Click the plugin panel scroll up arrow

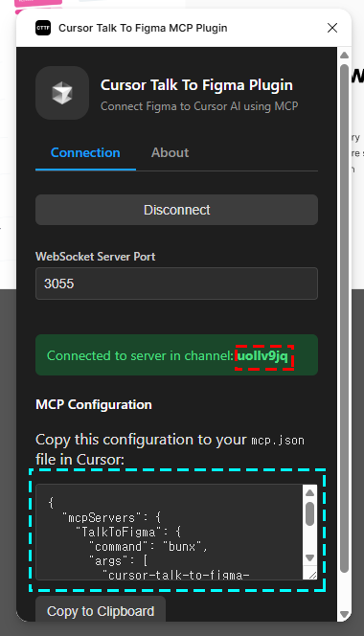(345, 55)
